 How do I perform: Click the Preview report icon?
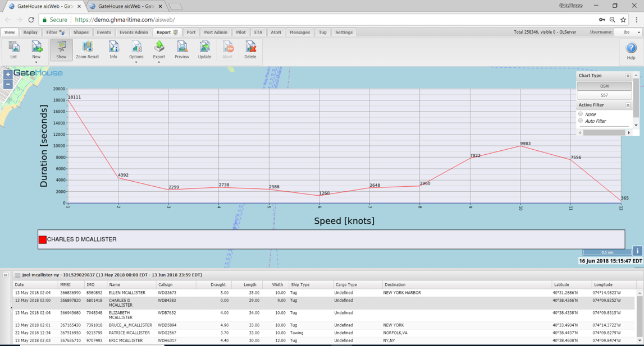[181, 49]
